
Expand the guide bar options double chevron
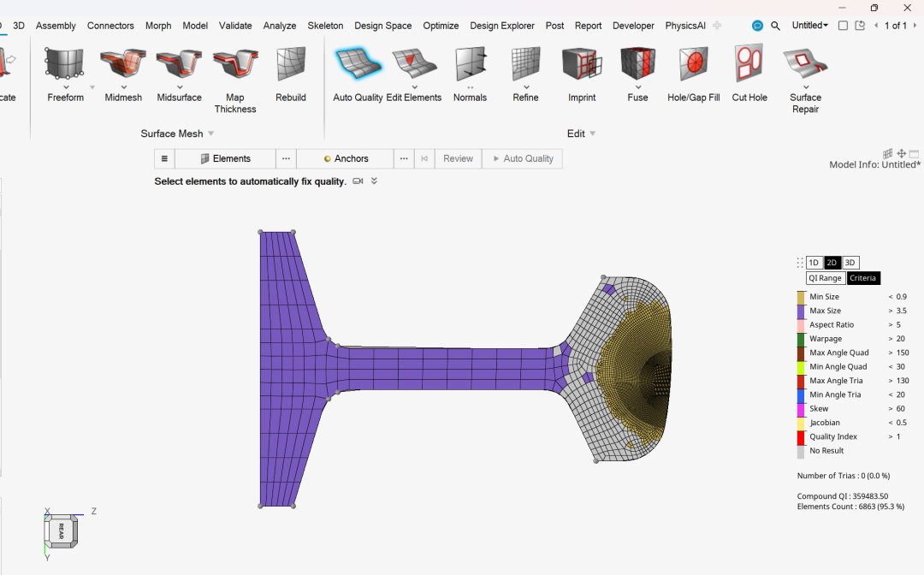pyautogui.click(x=374, y=181)
